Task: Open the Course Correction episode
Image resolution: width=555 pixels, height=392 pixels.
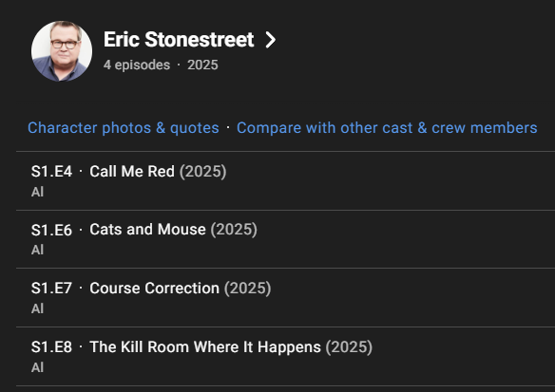Action: point(154,289)
